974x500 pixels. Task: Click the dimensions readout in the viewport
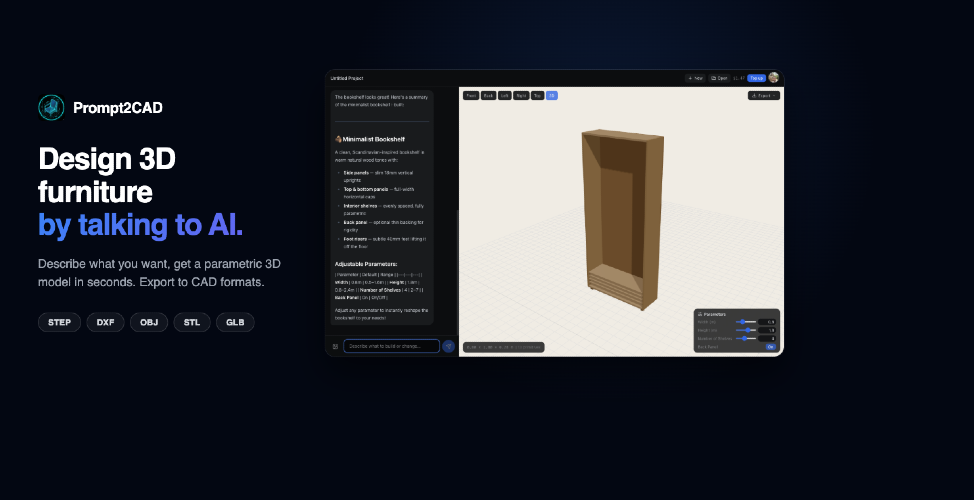[x=504, y=347]
